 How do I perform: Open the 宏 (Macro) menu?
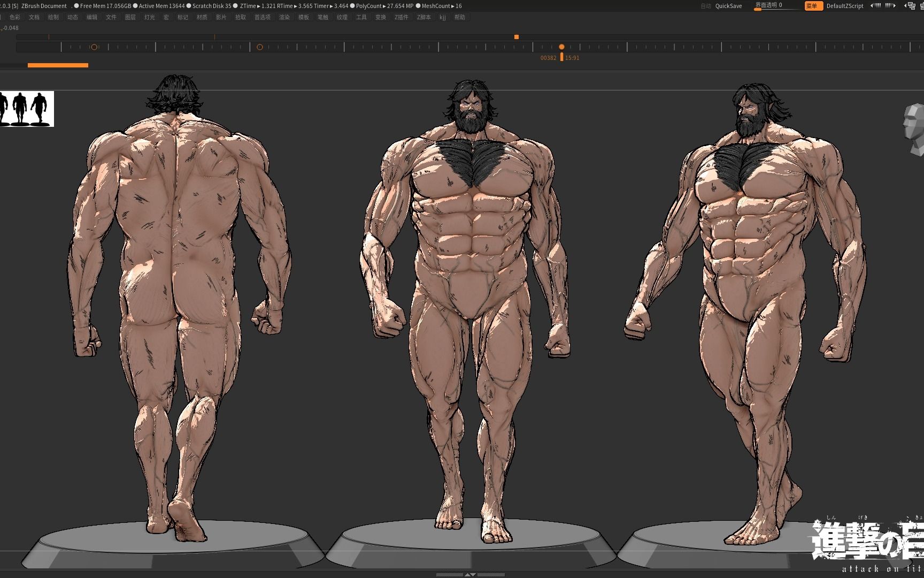coord(166,17)
